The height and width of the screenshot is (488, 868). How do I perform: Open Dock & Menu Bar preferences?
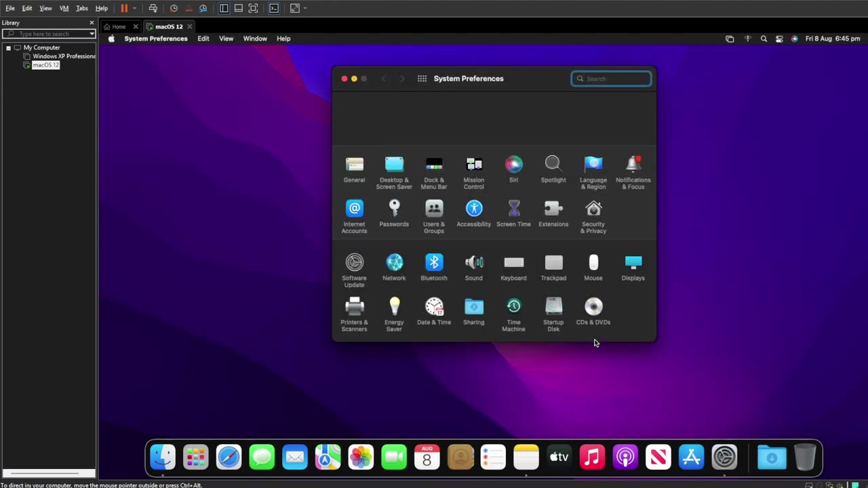tap(434, 173)
